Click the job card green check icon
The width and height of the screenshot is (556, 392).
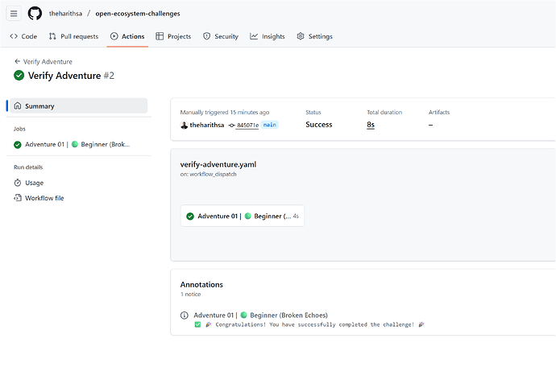[190, 216]
